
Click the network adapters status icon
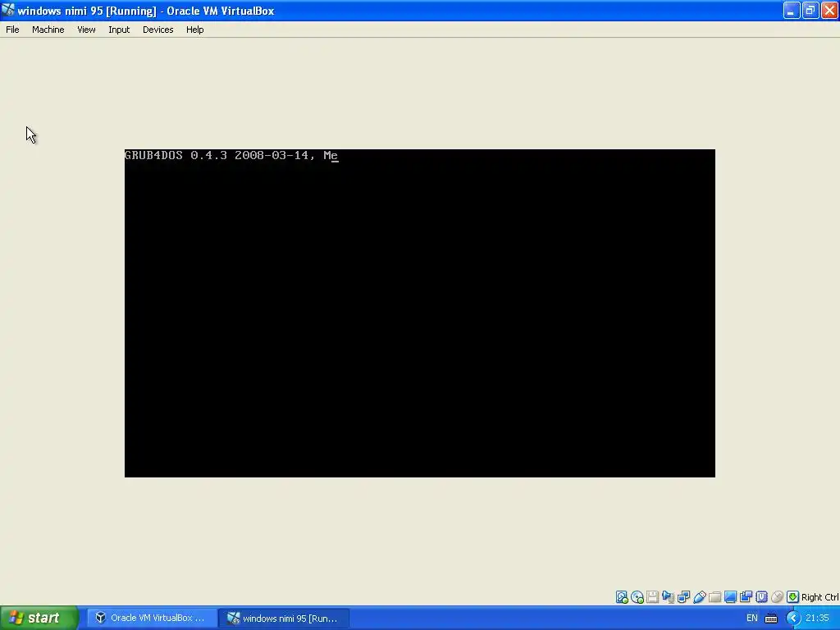pos(683,597)
